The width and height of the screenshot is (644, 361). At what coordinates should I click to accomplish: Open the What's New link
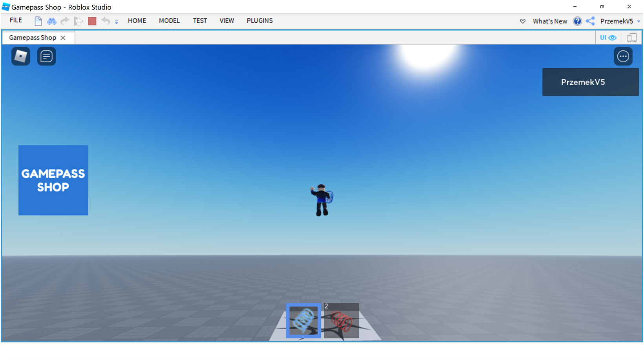pyautogui.click(x=550, y=21)
